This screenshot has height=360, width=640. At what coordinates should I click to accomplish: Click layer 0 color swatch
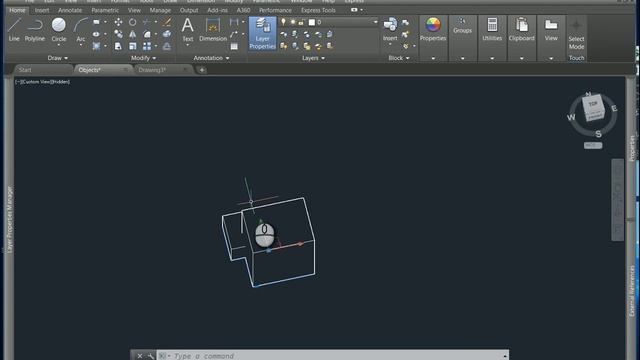tap(312, 22)
